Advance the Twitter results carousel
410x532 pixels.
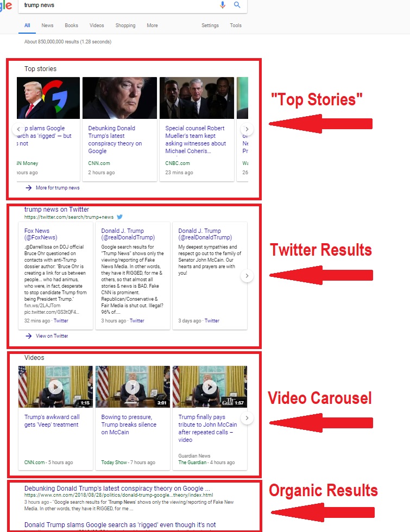tap(247, 276)
